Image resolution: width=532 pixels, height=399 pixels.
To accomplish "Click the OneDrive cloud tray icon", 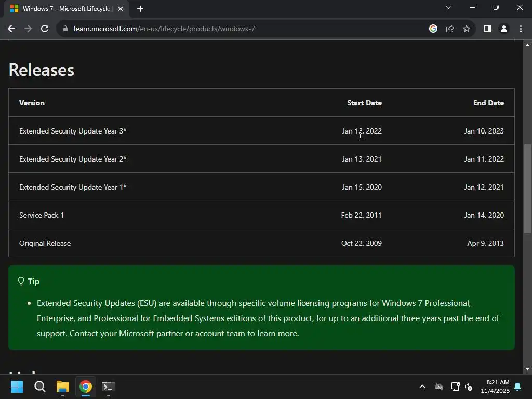I will point(438,387).
